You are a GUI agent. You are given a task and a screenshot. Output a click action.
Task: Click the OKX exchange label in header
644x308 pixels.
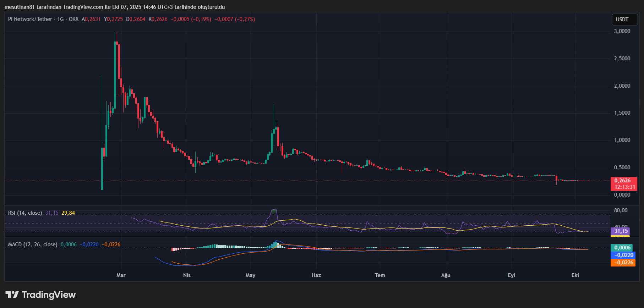point(73,19)
